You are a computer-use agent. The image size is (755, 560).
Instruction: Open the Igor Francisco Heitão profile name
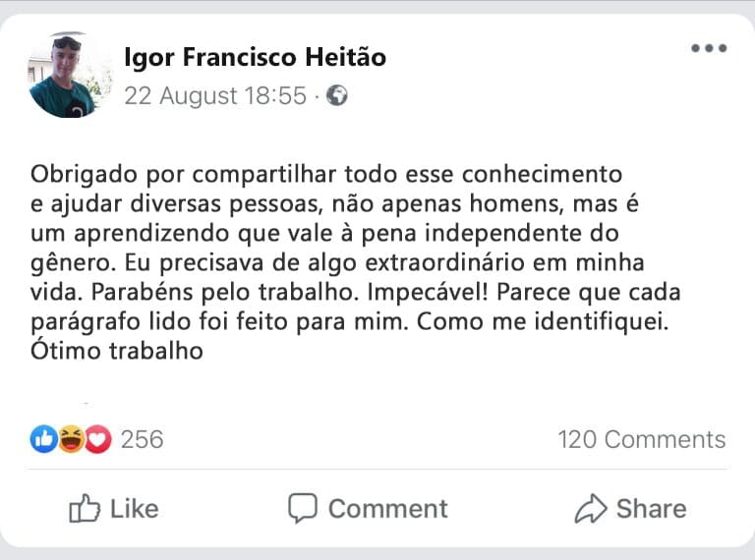tap(255, 58)
